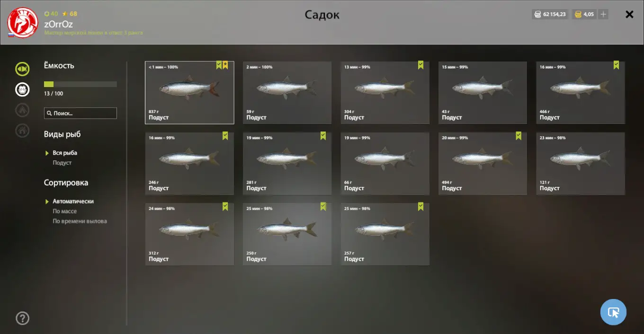Click the campfire icon in sidebar
The image size is (644, 334).
point(22,110)
